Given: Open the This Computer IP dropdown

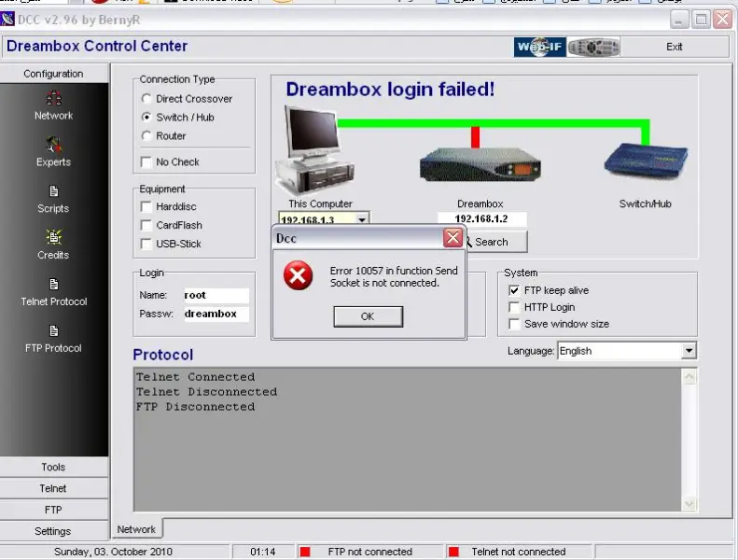Looking at the screenshot, I should [x=362, y=219].
